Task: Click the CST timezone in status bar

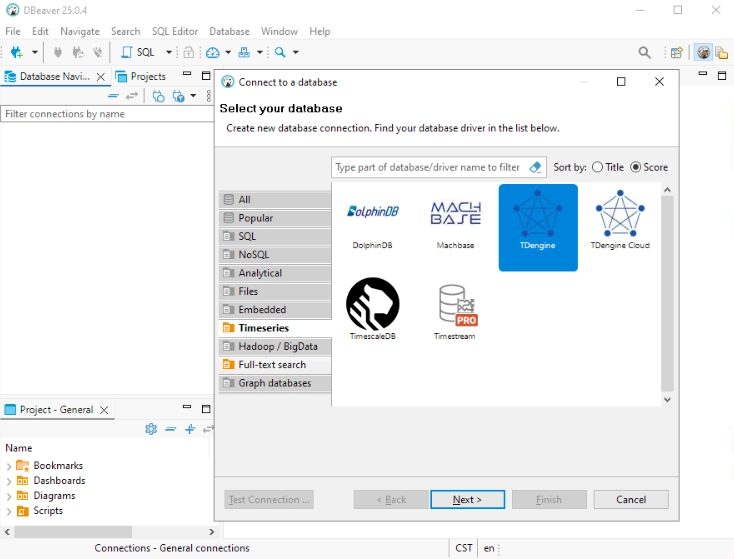Action: tap(463, 548)
